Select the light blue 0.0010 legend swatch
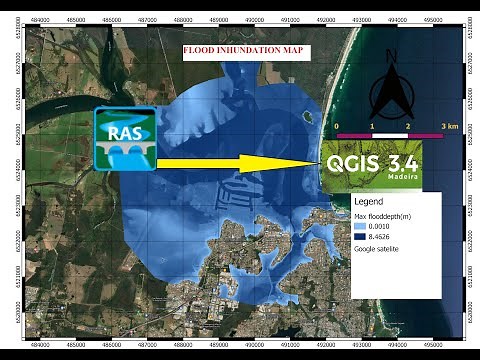The image size is (480, 360). tap(360, 226)
